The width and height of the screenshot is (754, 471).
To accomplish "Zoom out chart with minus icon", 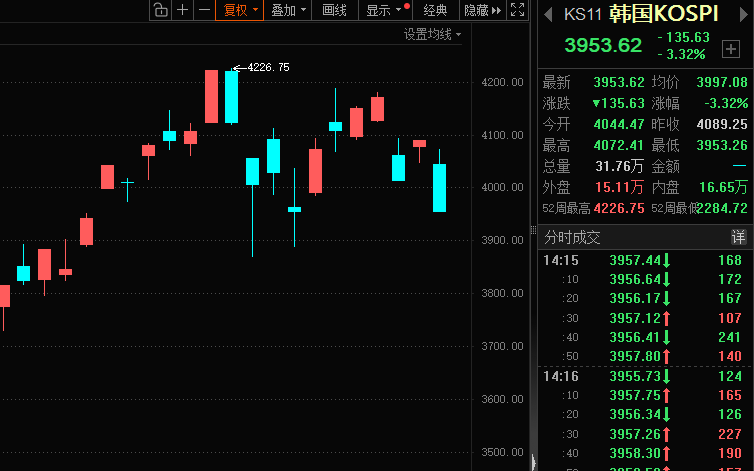I will point(204,10).
